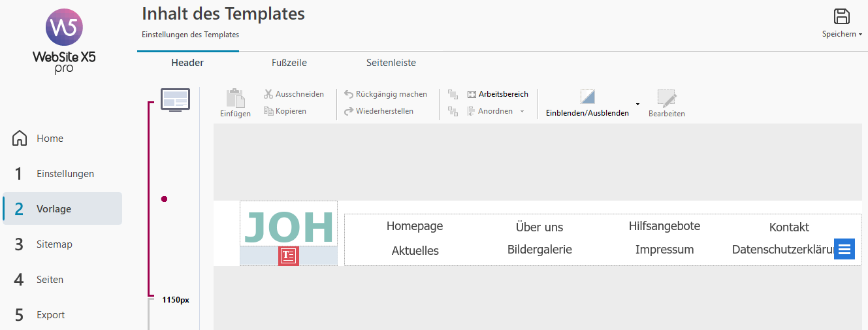Viewport: 868px width, 330px height.
Task: Toggle the Arbeitsbereich workspace grid
Action: pyautogui.click(x=498, y=94)
